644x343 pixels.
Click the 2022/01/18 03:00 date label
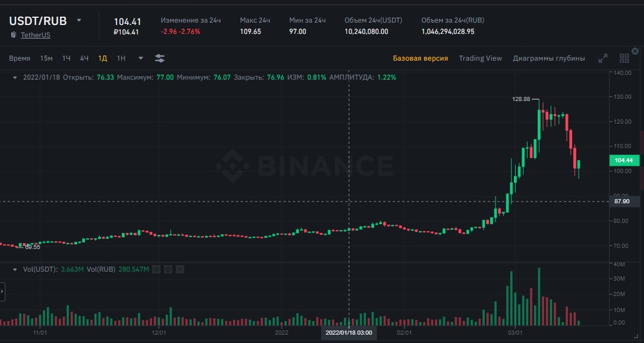click(349, 333)
